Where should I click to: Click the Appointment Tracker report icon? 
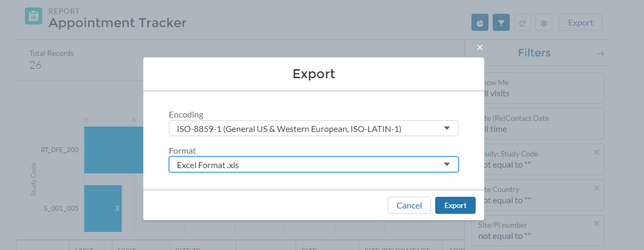(x=34, y=16)
